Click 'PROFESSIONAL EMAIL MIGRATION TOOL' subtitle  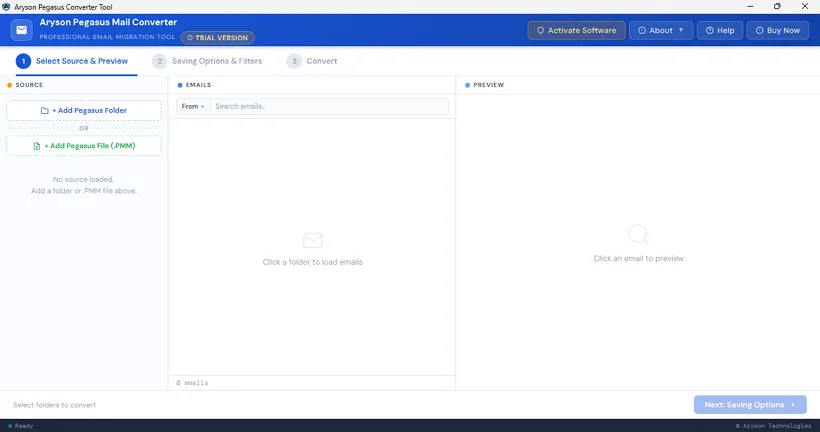tap(107, 37)
